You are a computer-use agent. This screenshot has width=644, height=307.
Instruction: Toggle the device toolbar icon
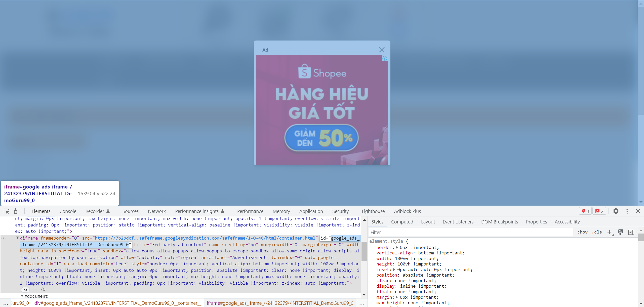[x=17, y=211]
